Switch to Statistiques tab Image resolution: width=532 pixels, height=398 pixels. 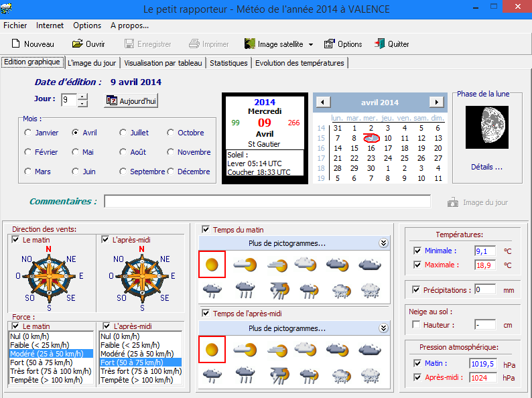tap(228, 63)
